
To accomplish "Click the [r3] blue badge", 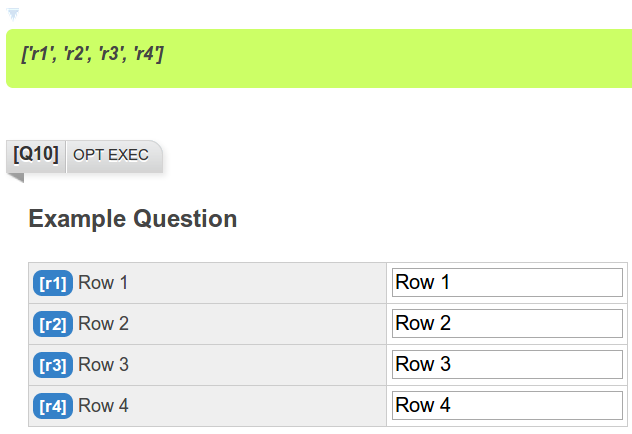I will pos(53,365).
